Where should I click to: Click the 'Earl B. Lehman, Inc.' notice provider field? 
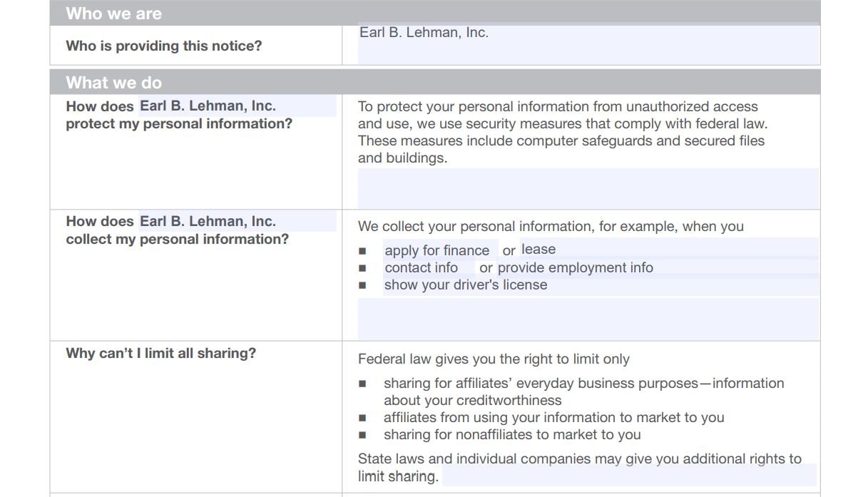click(588, 44)
